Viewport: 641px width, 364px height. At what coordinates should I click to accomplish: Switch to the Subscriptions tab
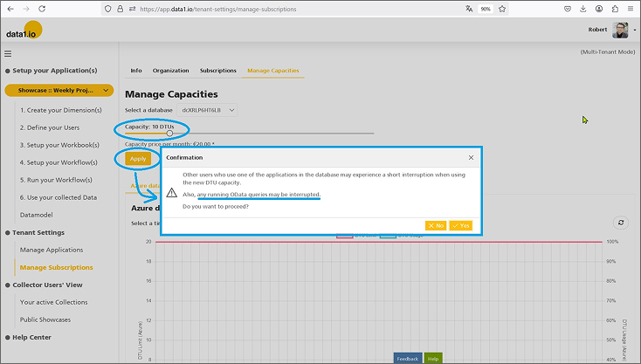[218, 70]
